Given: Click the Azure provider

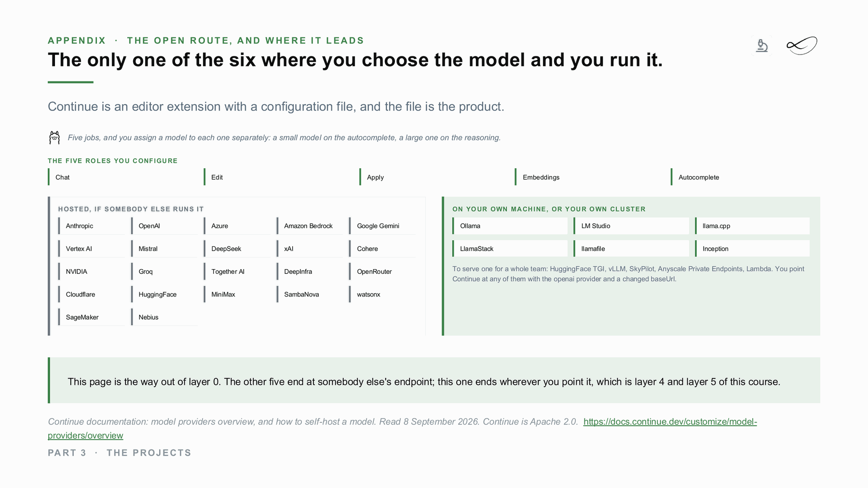Looking at the screenshot, I should click(x=237, y=226).
